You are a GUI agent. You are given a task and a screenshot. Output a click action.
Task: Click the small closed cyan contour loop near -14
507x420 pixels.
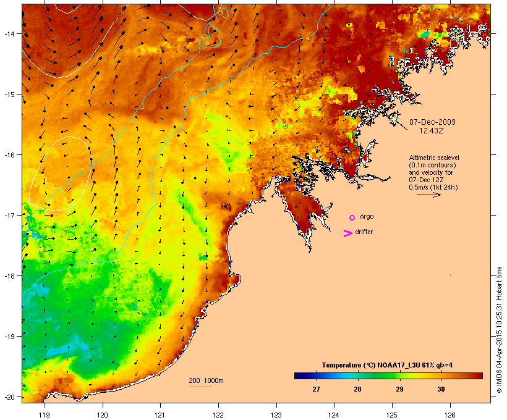click(211, 37)
